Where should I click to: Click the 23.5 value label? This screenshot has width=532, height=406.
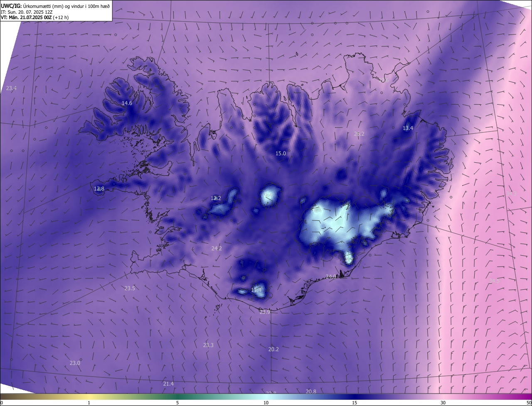click(x=130, y=288)
